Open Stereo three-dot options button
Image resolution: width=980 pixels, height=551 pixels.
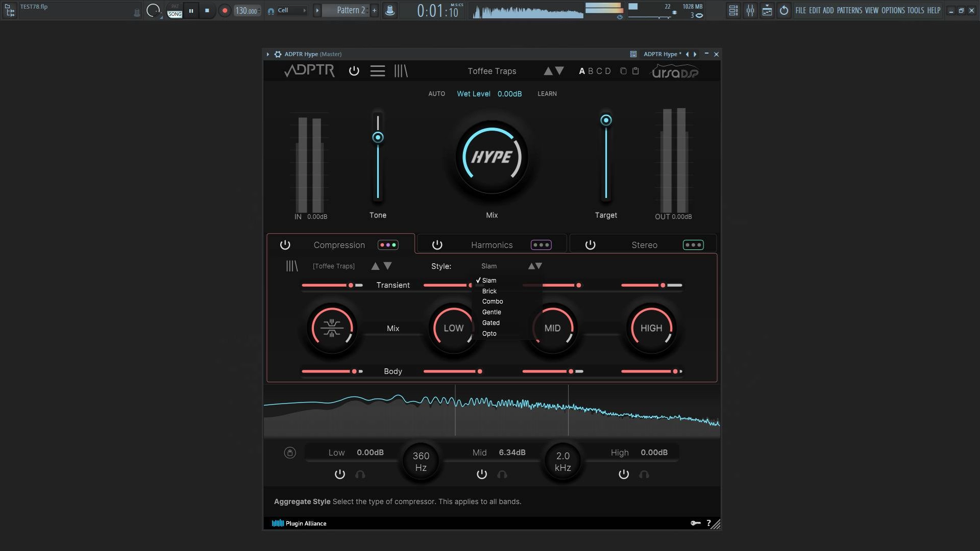tap(693, 245)
